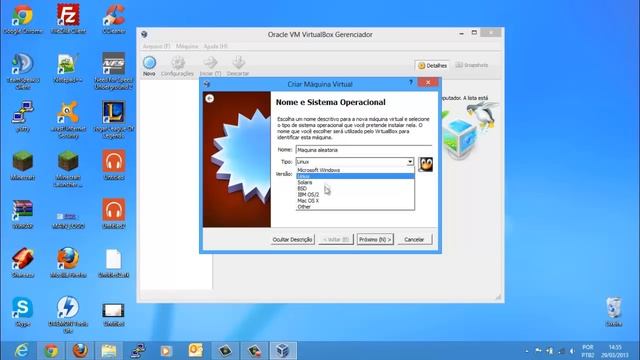Open CCleaner desktop shortcut

(x=114, y=19)
